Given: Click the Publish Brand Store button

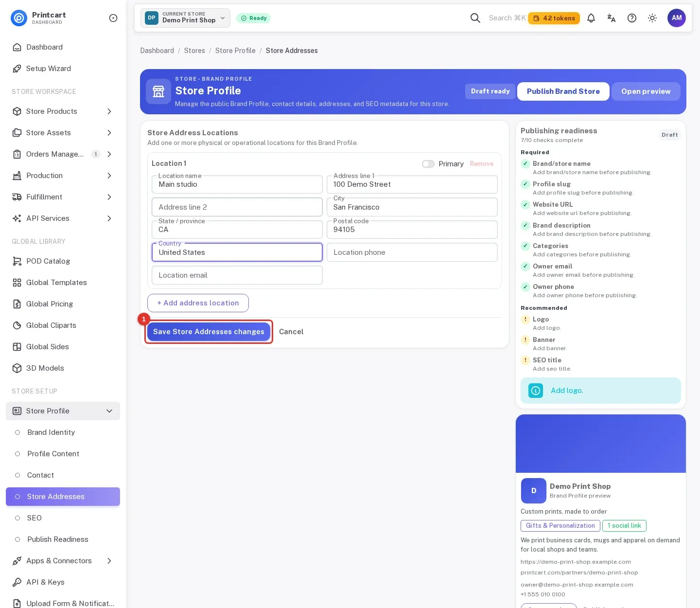Looking at the screenshot, I should 563,91.
